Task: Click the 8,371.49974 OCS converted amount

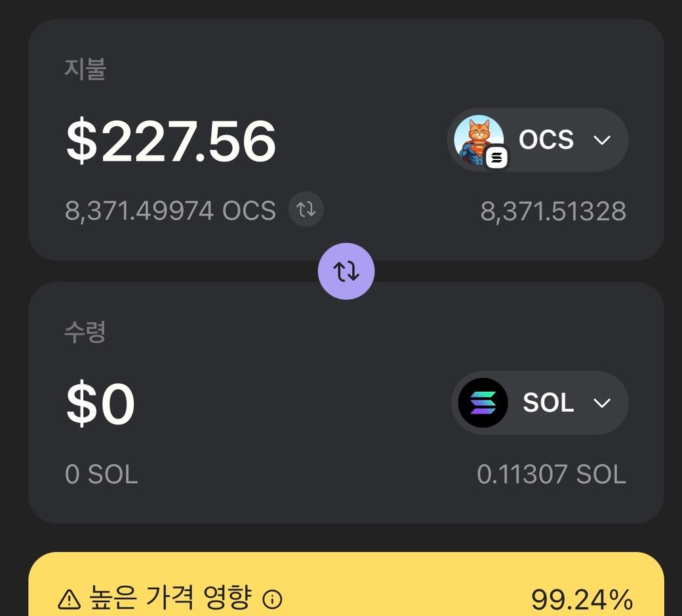Action: coord(170,211)
